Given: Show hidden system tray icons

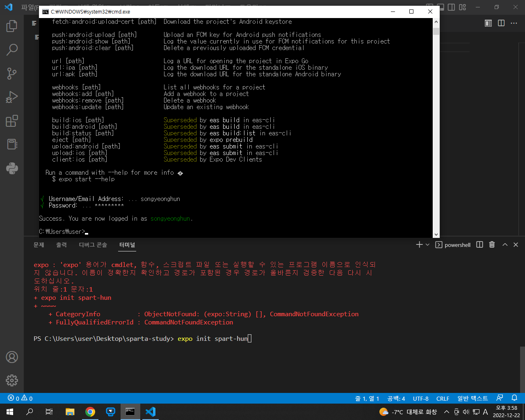Looking at the screenshot, I should pyautogui.click(x=446, y=412).
